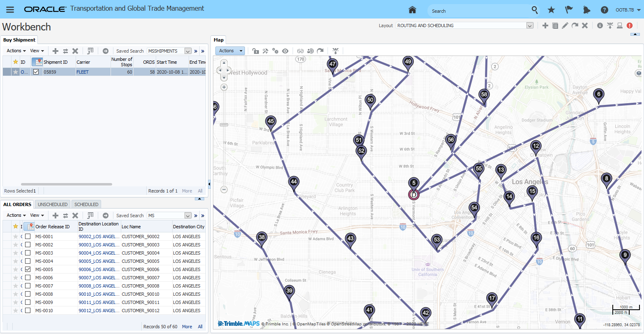Screen dimensions: 644x334
Task: Open the 90002_LOS ANGEL destination link
Action: [x=98, y=237]
